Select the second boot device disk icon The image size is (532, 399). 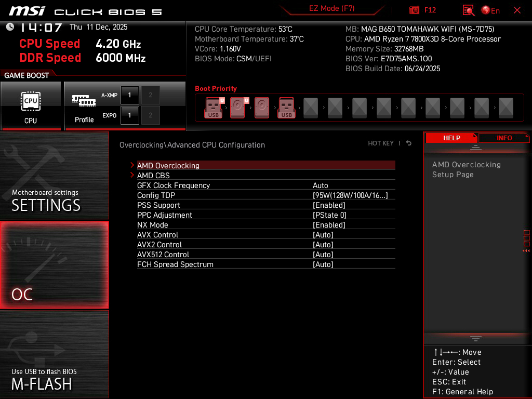[238, 108]
